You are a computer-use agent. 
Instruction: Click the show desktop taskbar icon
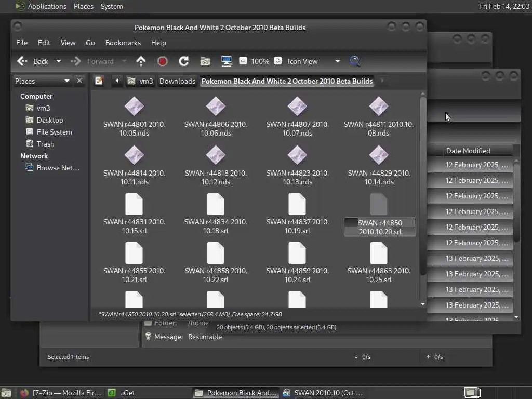click(6, 393)
